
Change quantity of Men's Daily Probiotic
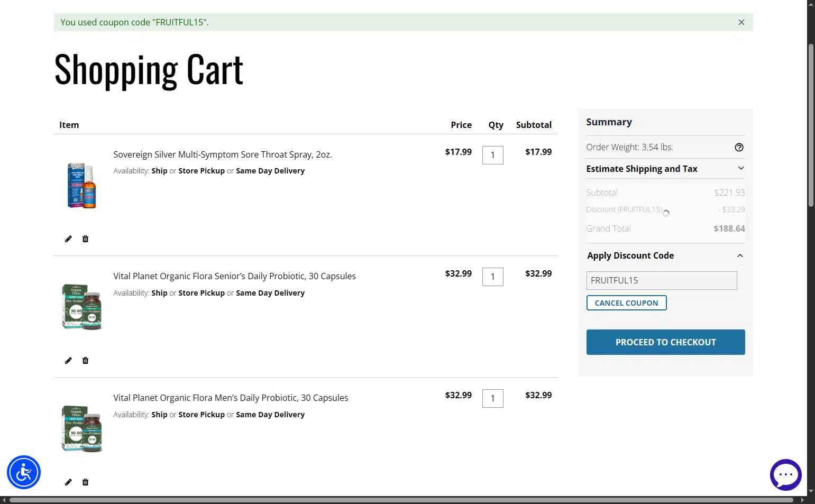(493, 398)
